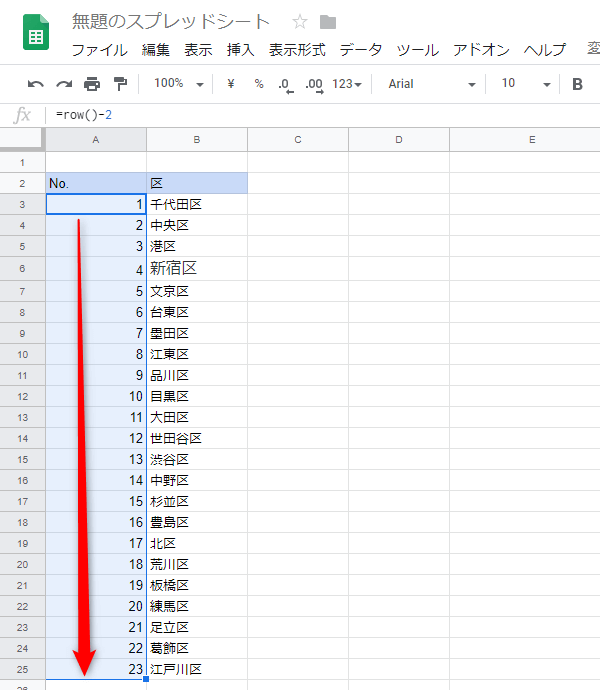The height and width of the screenshot is (690, 600).
Task: Select cell containing 文京区
Action: [197, 291]
